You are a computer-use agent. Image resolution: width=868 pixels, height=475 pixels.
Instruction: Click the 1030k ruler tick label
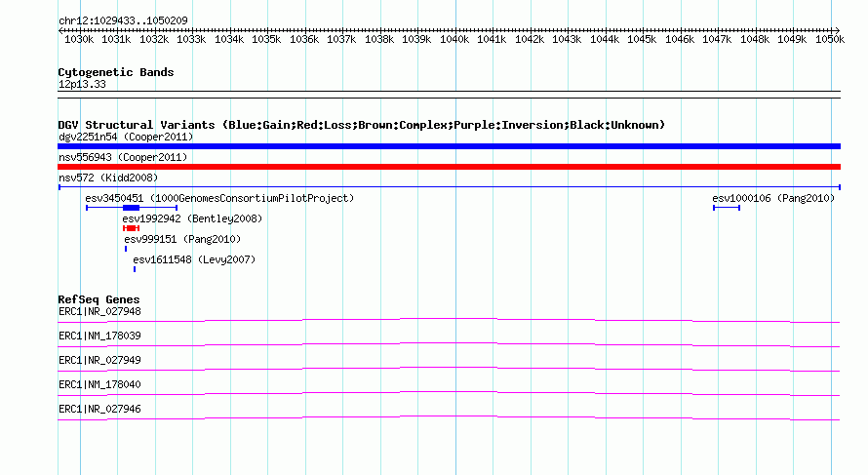[79, 40]
